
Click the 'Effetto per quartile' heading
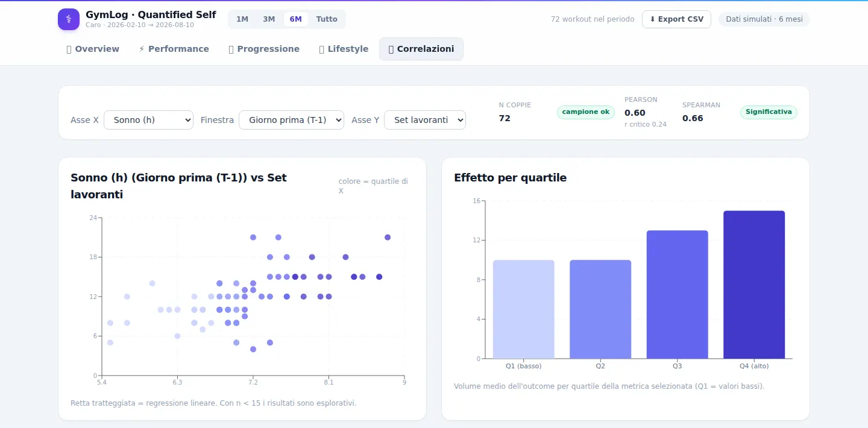510,178
